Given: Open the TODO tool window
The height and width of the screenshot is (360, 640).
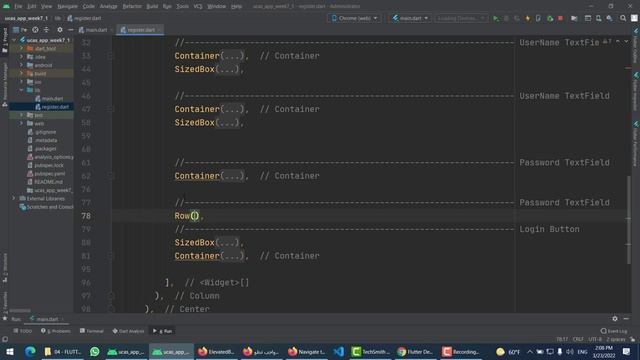Looking at the screenshot, I should (22, 331).
